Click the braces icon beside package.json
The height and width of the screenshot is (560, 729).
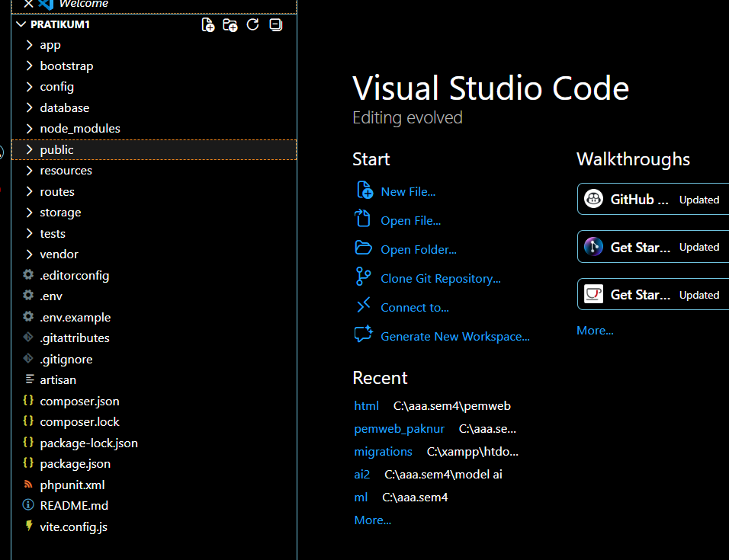[x=28, y=462]
